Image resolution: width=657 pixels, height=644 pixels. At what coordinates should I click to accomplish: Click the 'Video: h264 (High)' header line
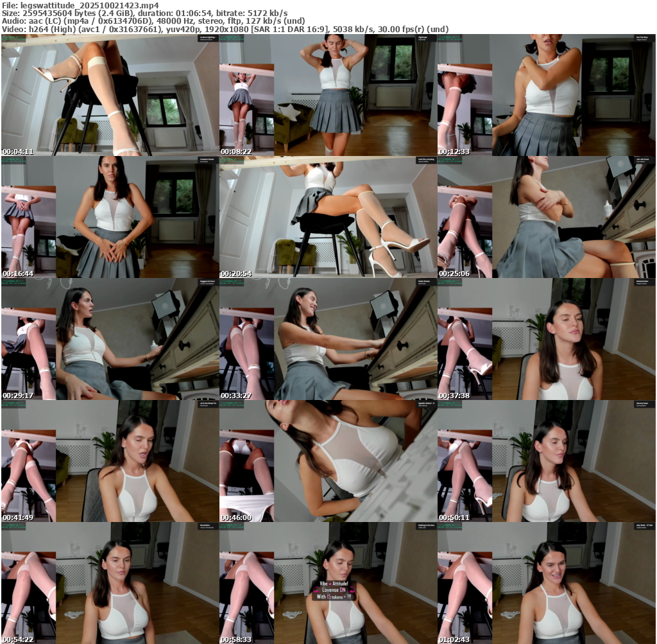tap(225, 30)
